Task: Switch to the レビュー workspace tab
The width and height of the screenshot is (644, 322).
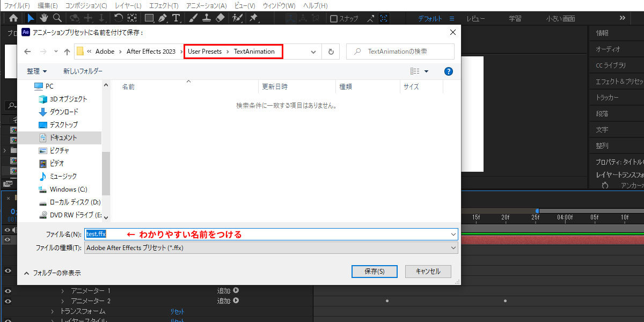Action: pyautogui.click(x=475, y=19)
